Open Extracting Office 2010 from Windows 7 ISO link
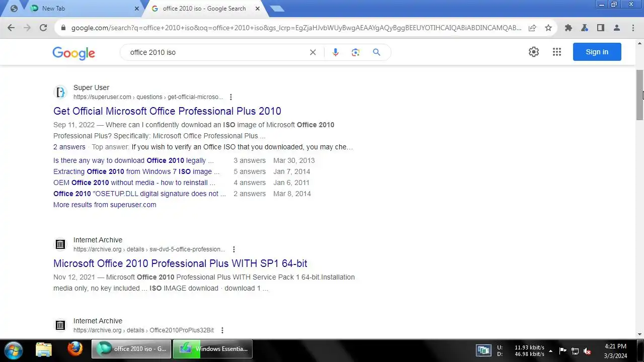 coord(136,171)
